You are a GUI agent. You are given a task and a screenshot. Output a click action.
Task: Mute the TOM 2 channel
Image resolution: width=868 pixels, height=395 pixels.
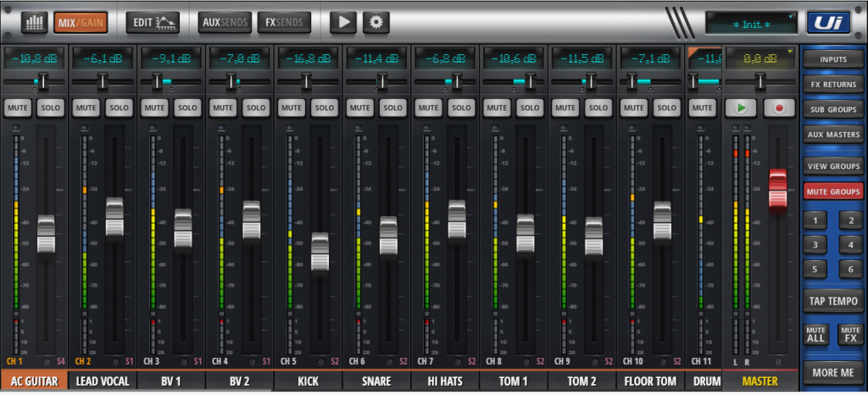pos(565,108)
